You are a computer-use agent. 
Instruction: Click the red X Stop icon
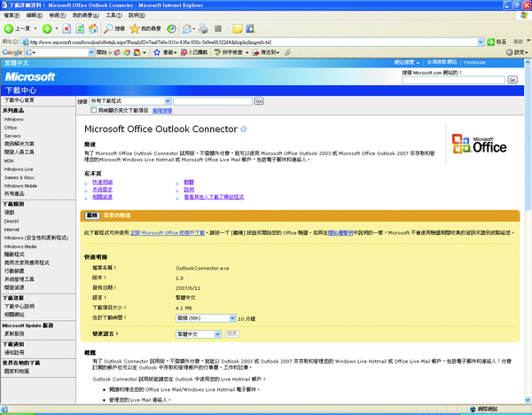tap(66, 29)
